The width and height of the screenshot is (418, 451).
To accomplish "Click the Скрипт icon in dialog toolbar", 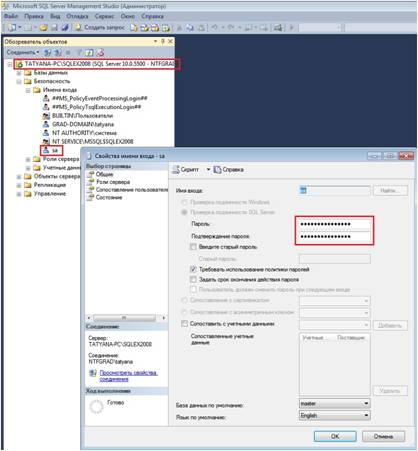I will point(176,170).
